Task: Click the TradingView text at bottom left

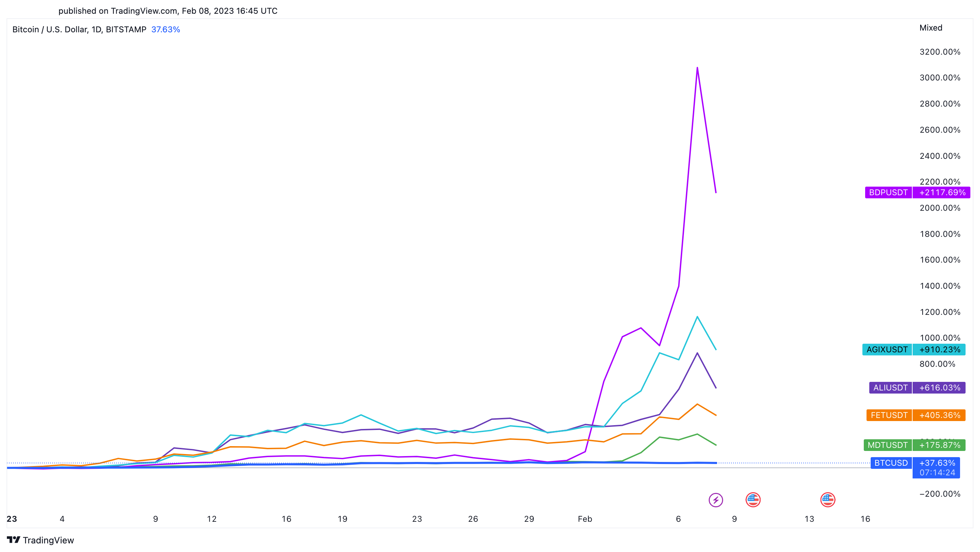Action: (48, 540)
